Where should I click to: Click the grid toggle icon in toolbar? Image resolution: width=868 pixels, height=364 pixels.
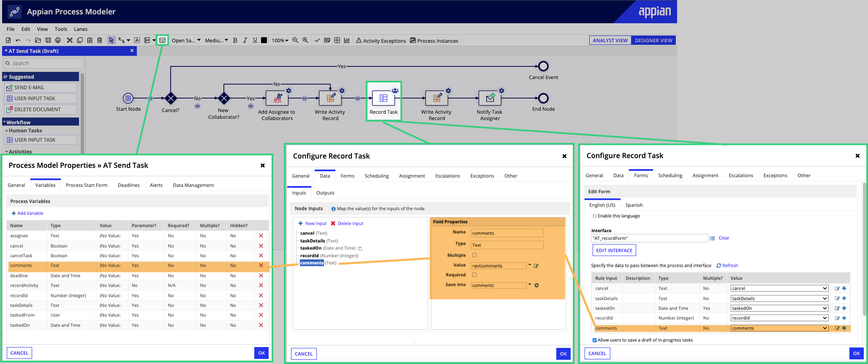point(337,40)
